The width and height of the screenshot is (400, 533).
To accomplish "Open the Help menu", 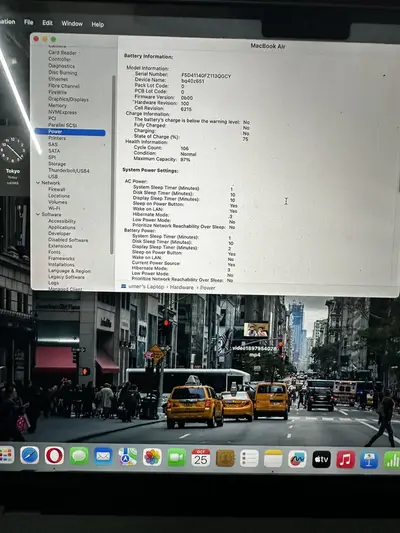I will (x=98, y=24).
